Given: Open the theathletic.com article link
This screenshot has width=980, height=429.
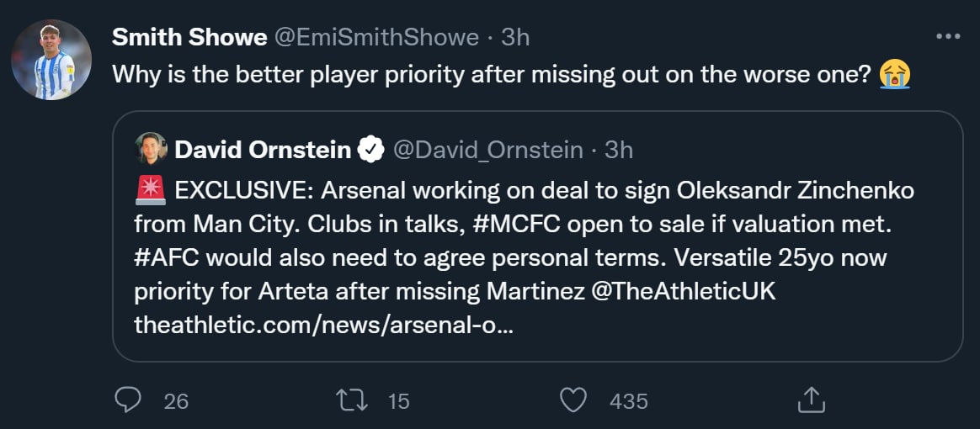Looking at the screenshot, I should pyautogui.click(x=322, y=323).
